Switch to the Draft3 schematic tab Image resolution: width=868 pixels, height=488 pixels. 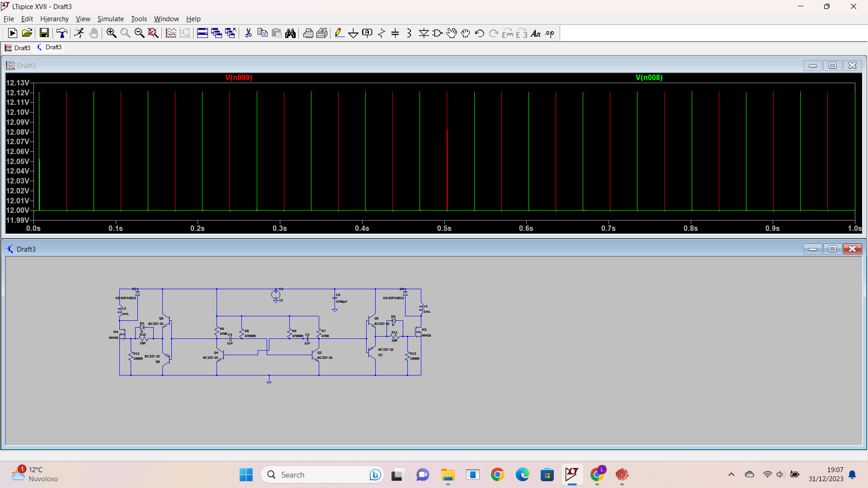pyautogui.click(x=49, y=47)
